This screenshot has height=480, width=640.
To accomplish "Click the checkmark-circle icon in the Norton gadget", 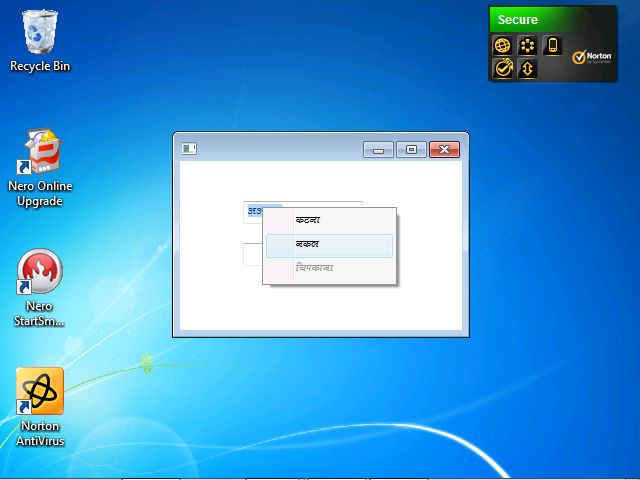I will click(x=502, y=68).
